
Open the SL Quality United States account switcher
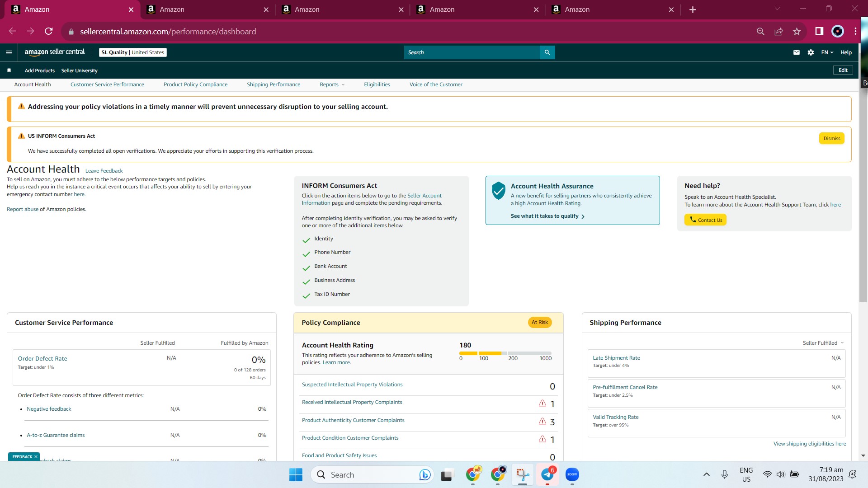133,52
